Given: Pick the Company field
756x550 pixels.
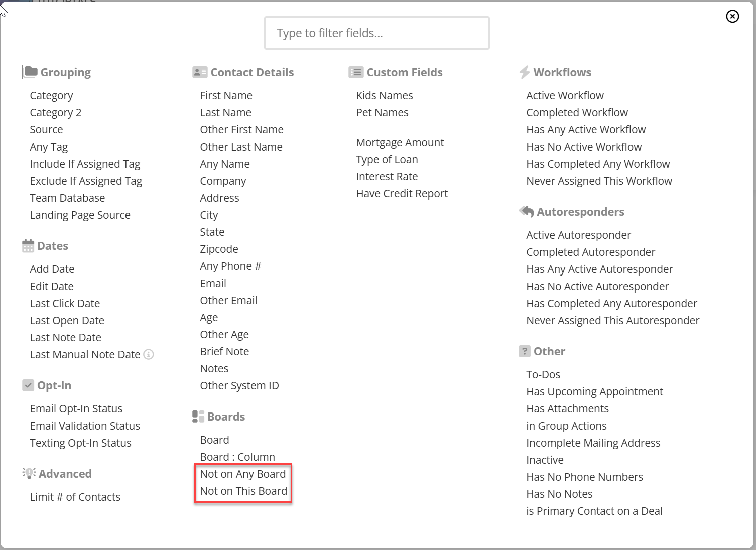Looking at the screenshot, I should click(x=223, y=181).
